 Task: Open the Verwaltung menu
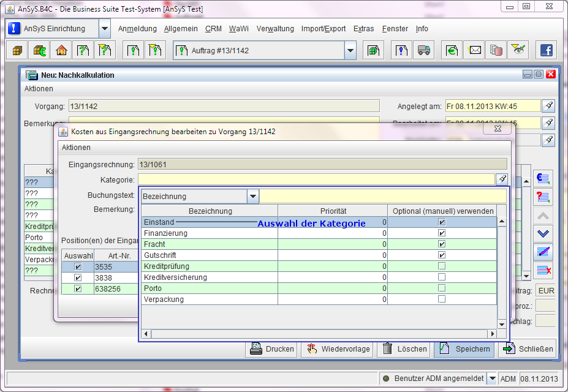pyautogui.click(x=275, y=29)
